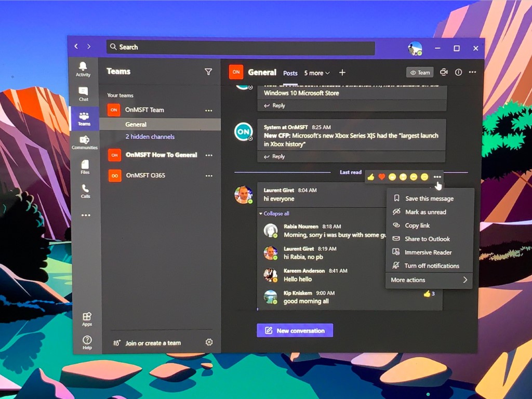
Task: Expand the More actions submenu
Action: [x=429, y=280]
